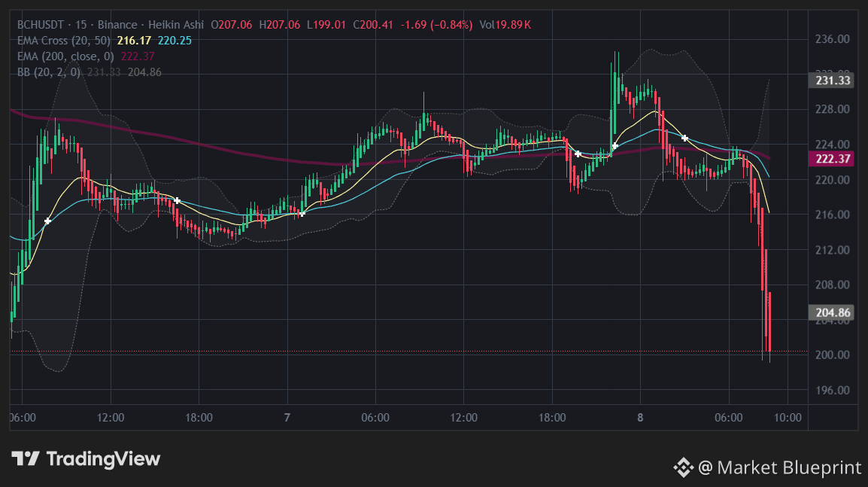Click the EMA cross marker below the 235 spike

click(615, 146)
